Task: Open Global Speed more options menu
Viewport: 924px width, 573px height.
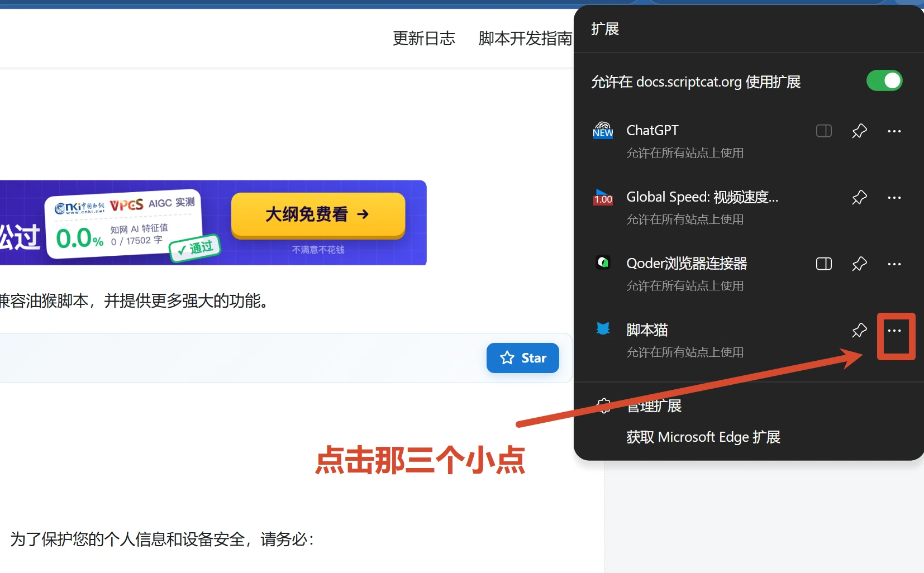Action: point(894,198)
